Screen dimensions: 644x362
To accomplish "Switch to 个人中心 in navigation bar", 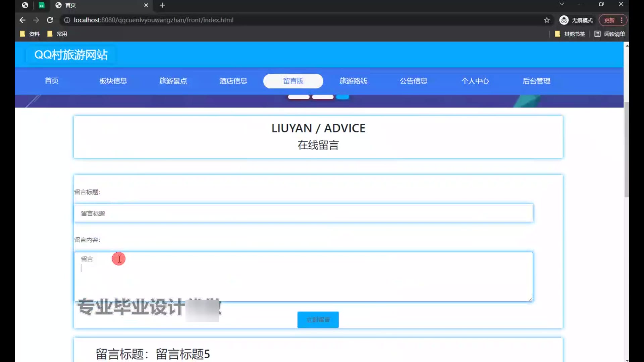I will [x=475, y=81].
